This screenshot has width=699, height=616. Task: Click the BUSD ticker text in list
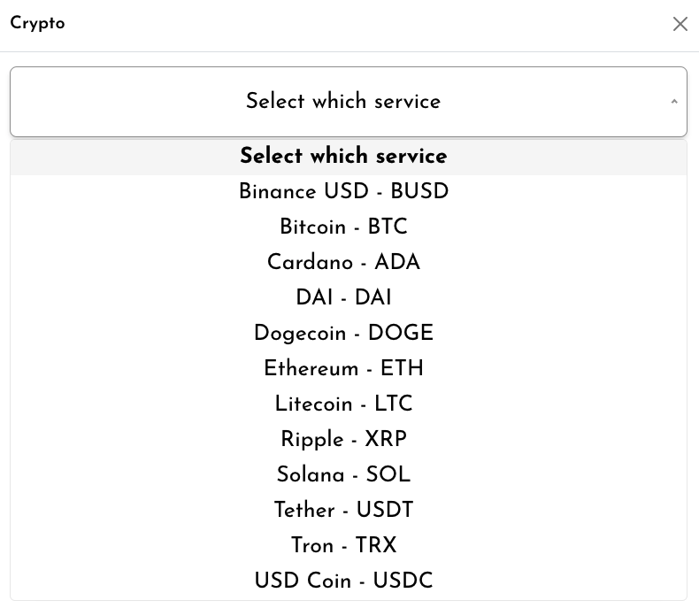pyautogui.click(x=419, y=192)
